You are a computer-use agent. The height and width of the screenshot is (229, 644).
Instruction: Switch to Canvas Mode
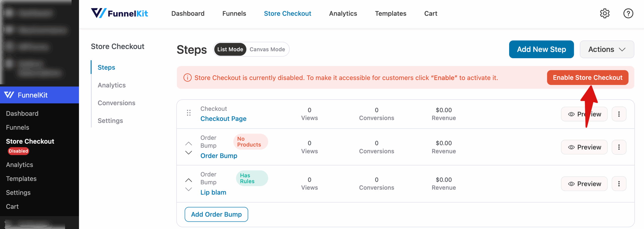point(267,49)
